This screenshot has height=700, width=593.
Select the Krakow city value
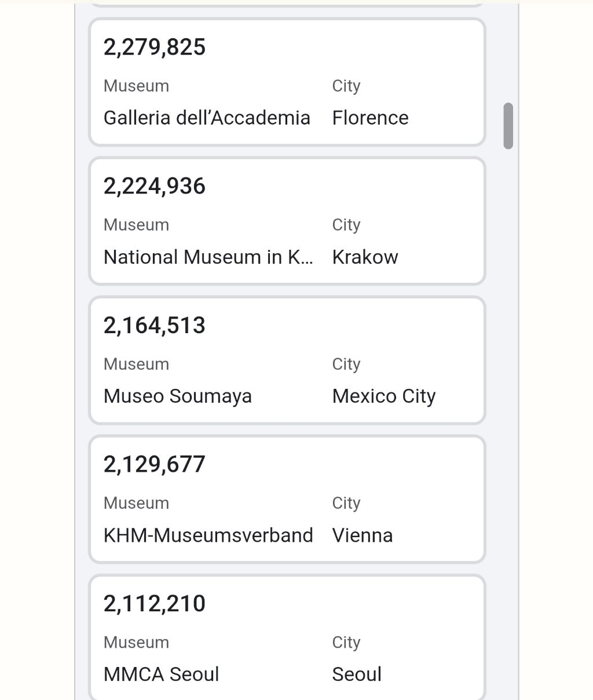point(365,257)
